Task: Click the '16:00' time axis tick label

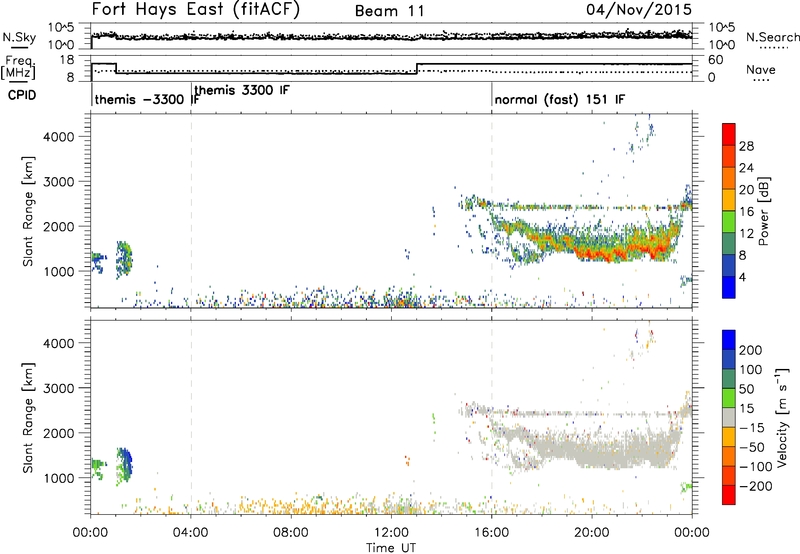Action: pos(491,533)
